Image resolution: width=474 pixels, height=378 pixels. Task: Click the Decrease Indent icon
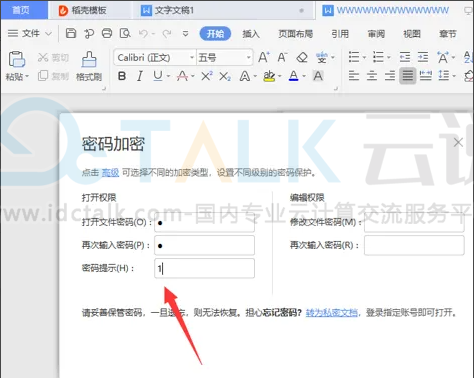405,57
